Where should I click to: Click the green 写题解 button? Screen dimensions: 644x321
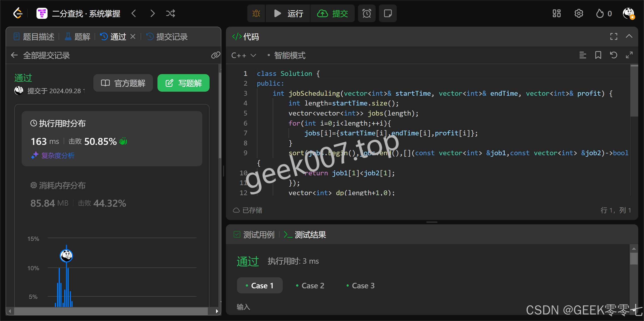183,83
